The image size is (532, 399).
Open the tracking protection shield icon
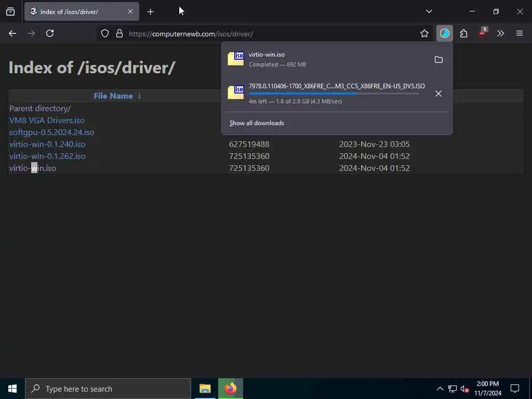click(105, 33)
